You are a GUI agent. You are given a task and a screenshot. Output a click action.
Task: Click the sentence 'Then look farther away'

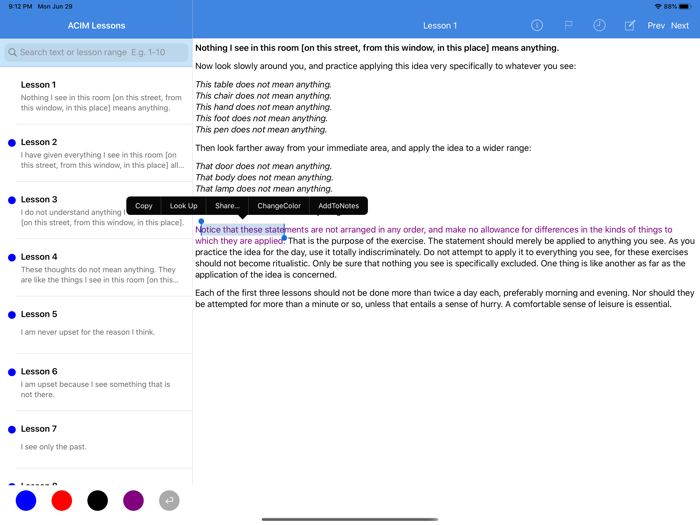(x=363, y=148)
